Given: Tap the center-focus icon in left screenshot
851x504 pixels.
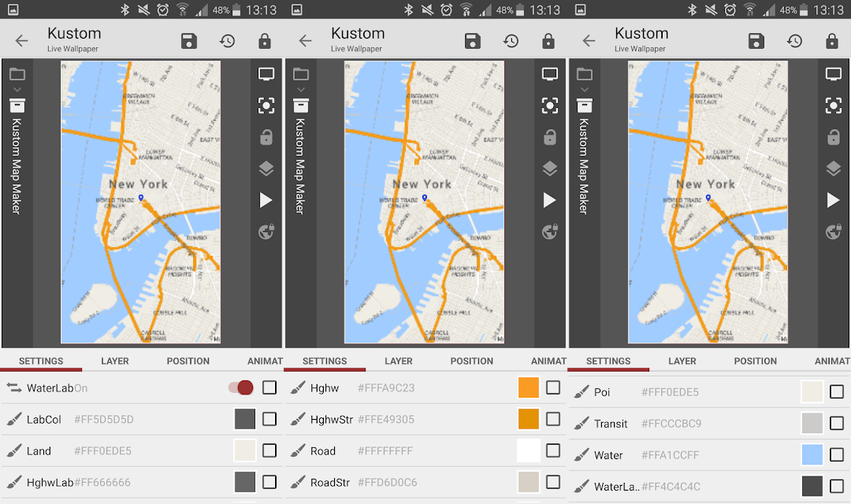Looking at the screenshot, I should [266, 106].
